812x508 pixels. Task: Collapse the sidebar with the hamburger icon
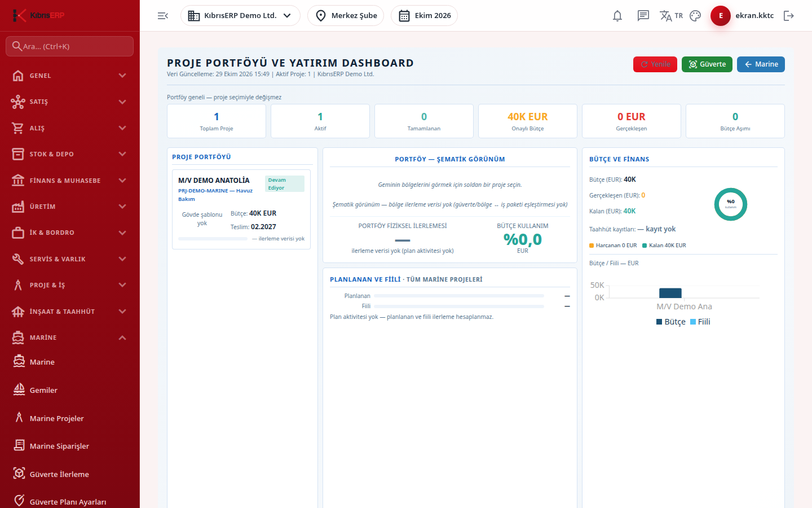pos(163,16)
